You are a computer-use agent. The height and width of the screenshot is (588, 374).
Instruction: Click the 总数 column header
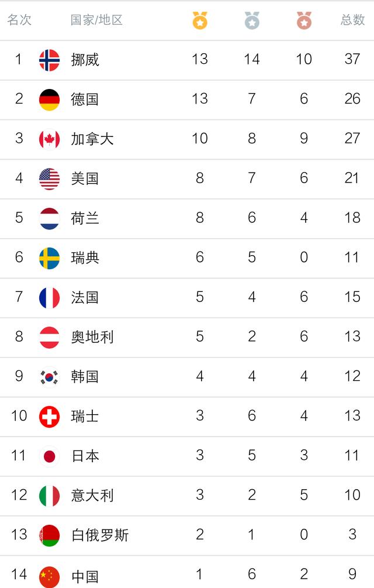(352, 20)
